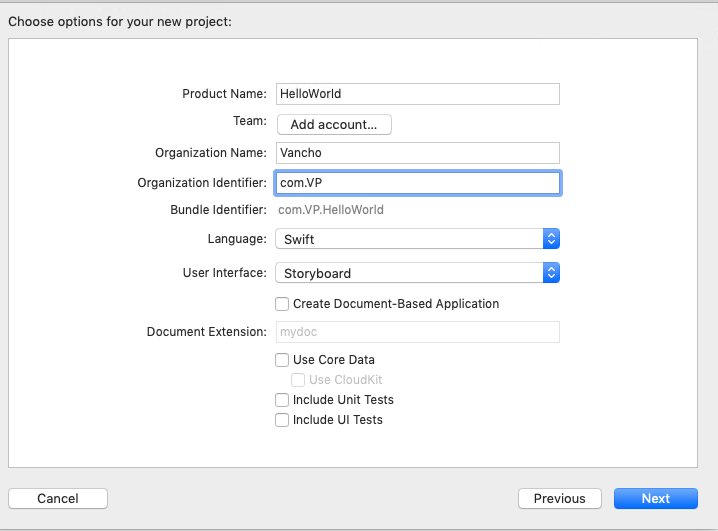The image size is (718, 531).
Task: Click the Create Document-Based Application label text
Action: coord(396,304)
